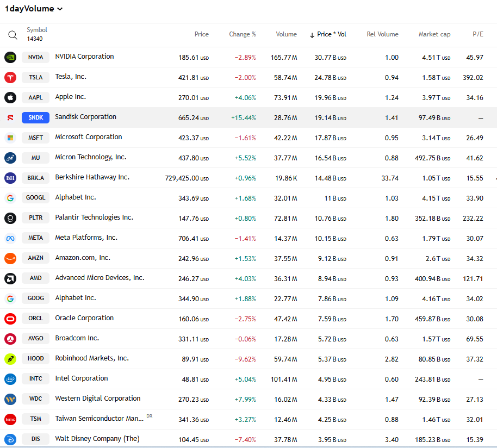Sort by the Volume column header
The width and height of the screenshot is (497, 448).
(x=286, y=34)
